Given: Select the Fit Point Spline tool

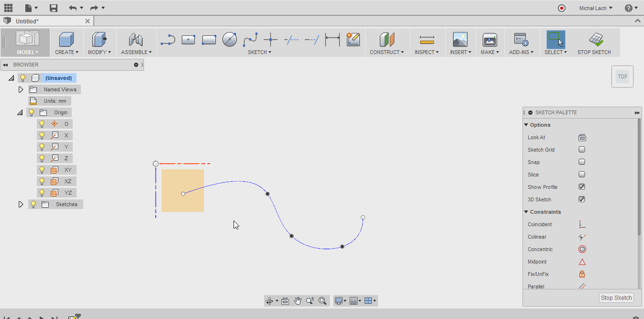Looking at the screenshot, I should 250,40.
